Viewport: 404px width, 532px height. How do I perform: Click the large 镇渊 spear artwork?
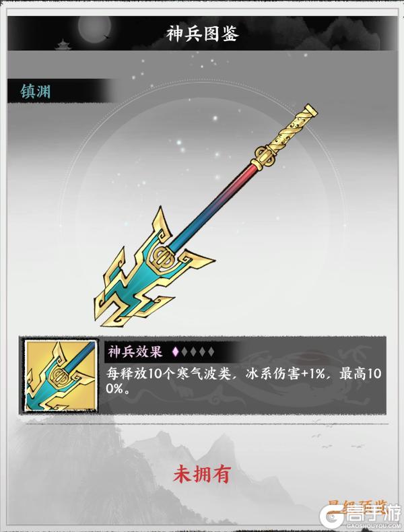click(x=205, y=215)
